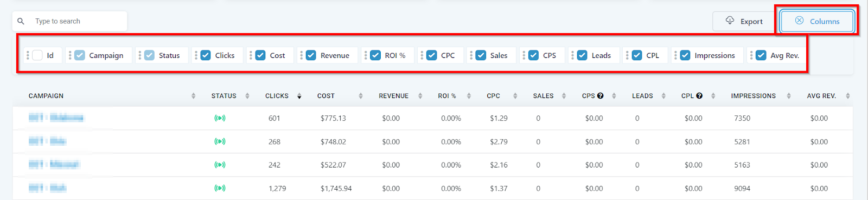
Task: Click active status icon in 601-clicks row
Action: (x=220, y=118)
